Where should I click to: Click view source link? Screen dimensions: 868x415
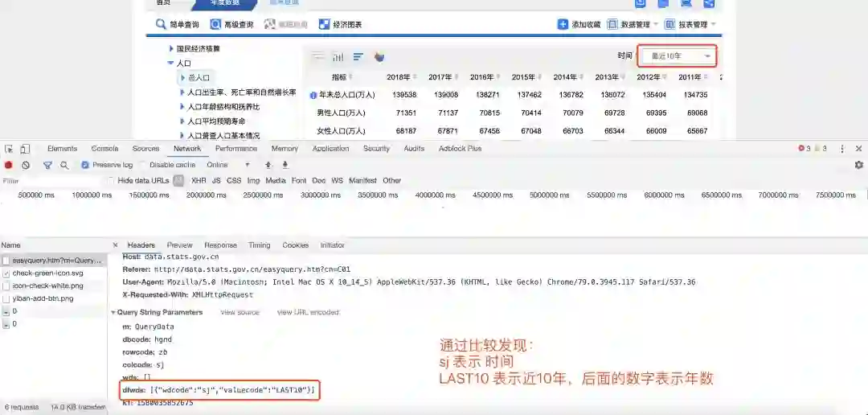click(x=240, y=313)
